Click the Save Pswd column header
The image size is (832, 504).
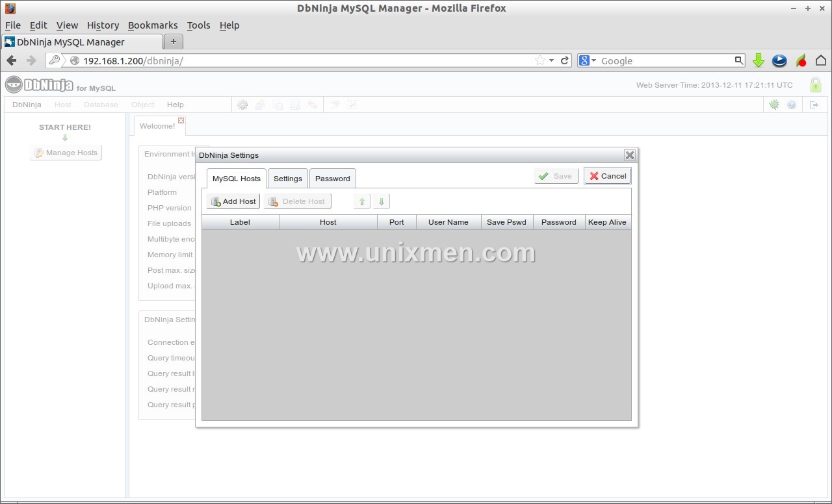pyautogui.click(x=507, y=222)
